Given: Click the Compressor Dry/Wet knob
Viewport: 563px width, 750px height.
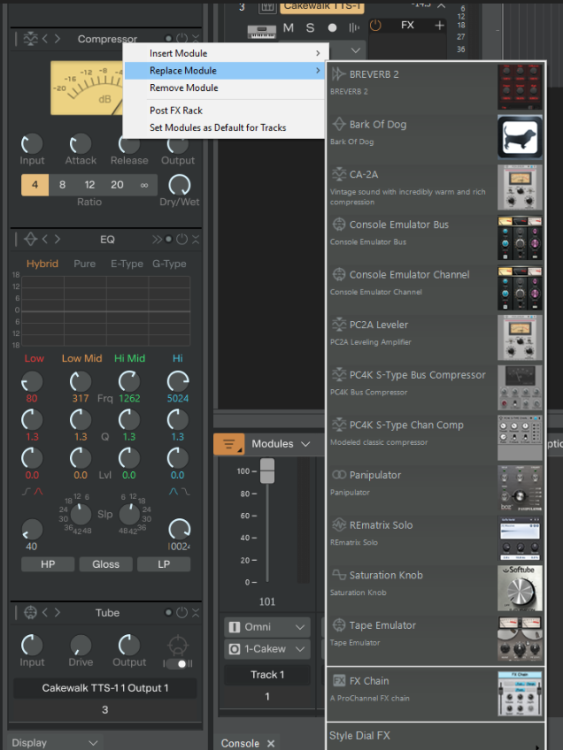Looking at the screenshot, I should [x=179, y=185].
